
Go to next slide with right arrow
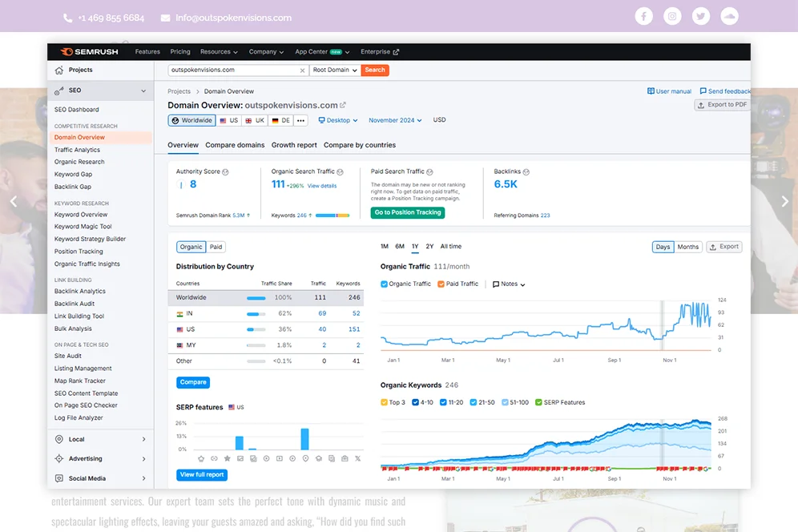click(x=784, y=201)
